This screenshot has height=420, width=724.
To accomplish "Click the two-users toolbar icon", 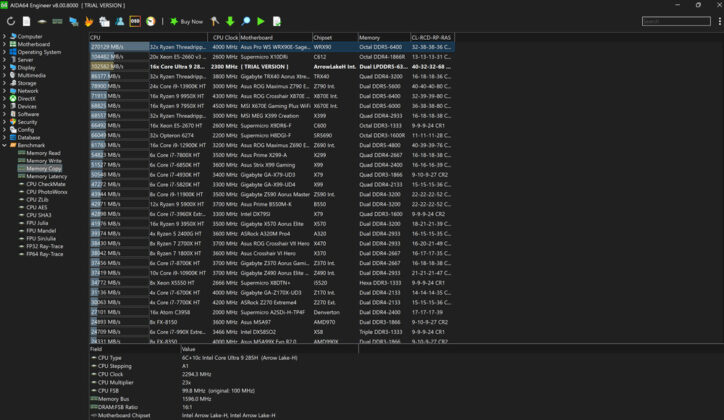I will click(120, 21).
